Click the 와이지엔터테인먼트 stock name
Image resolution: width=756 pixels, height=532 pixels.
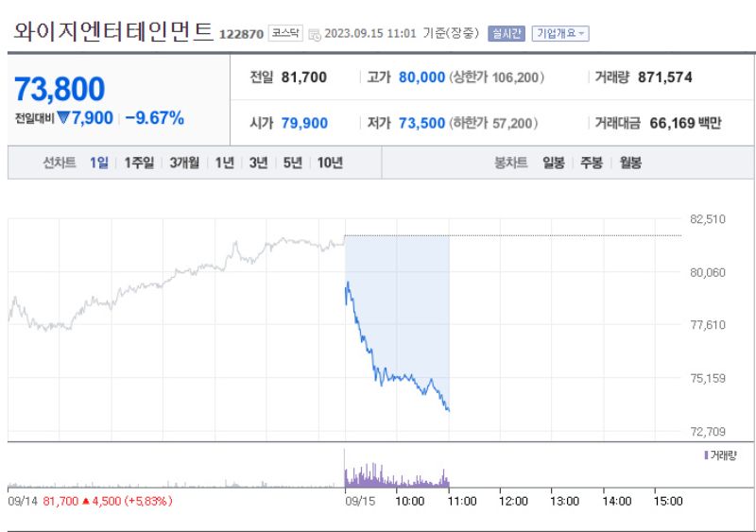point(113,31)
